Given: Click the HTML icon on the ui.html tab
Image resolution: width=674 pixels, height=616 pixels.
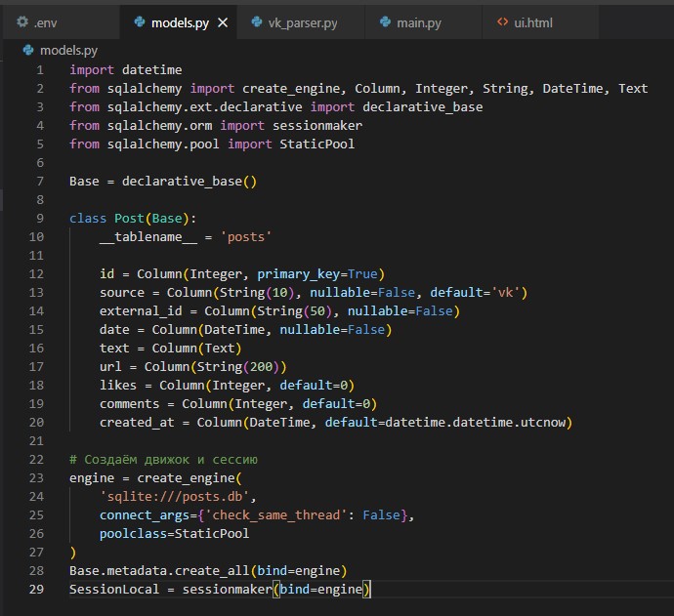Looking at the screenshot, I should pos(502,21).
